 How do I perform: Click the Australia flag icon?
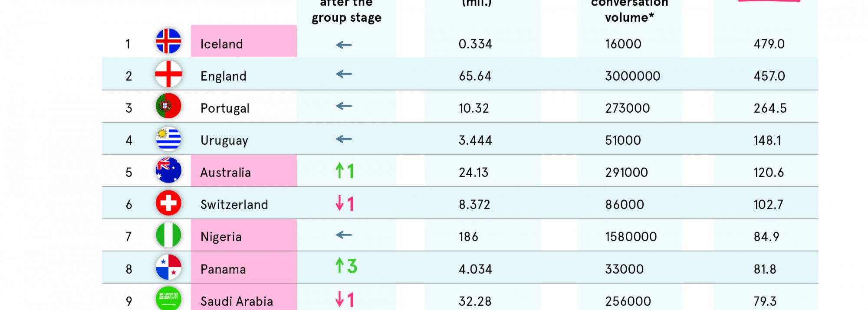pos(168,170)
